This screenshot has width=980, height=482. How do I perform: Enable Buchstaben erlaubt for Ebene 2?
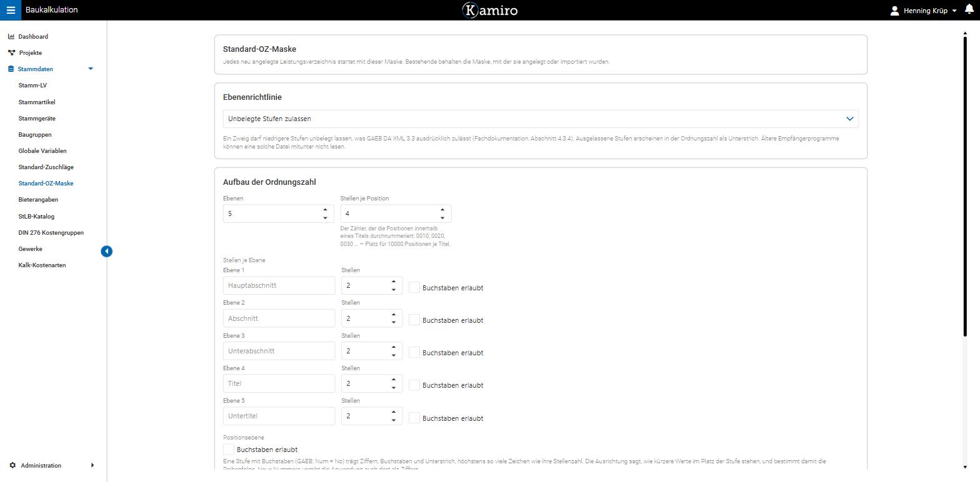tap(414, 320)
